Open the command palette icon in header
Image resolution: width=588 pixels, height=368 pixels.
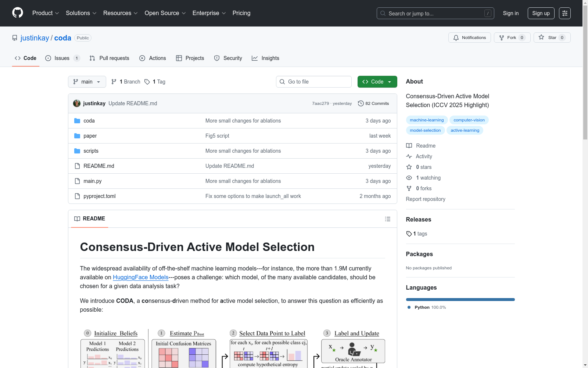[x=565, y=13]
